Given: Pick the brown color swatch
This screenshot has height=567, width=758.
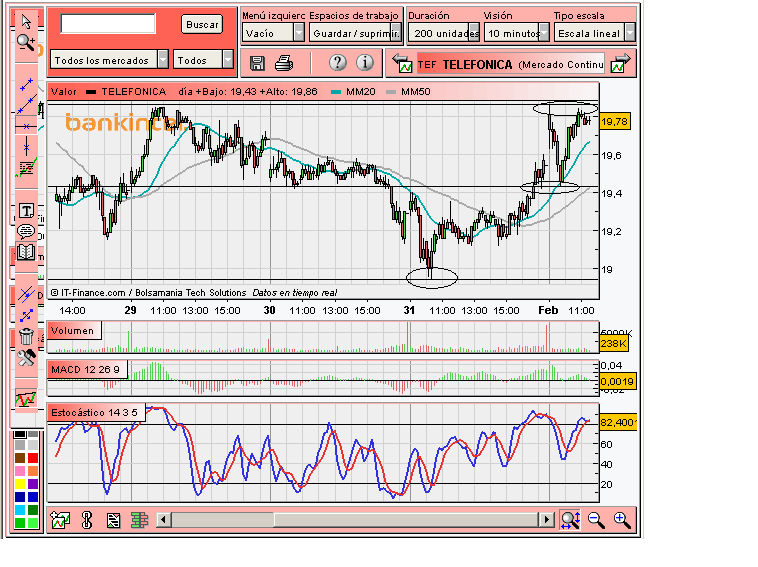Looking at the screenshot, I should click(x=20, y=458).
